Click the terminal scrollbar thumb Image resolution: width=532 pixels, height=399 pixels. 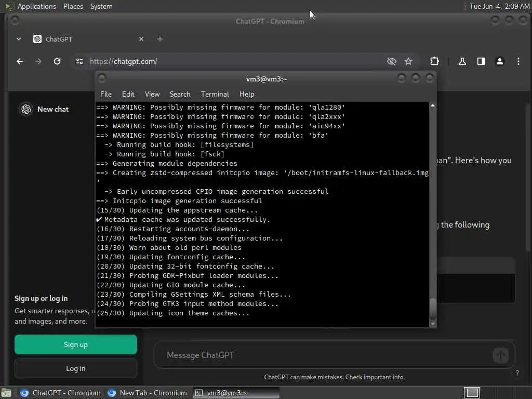coord(433,309)
